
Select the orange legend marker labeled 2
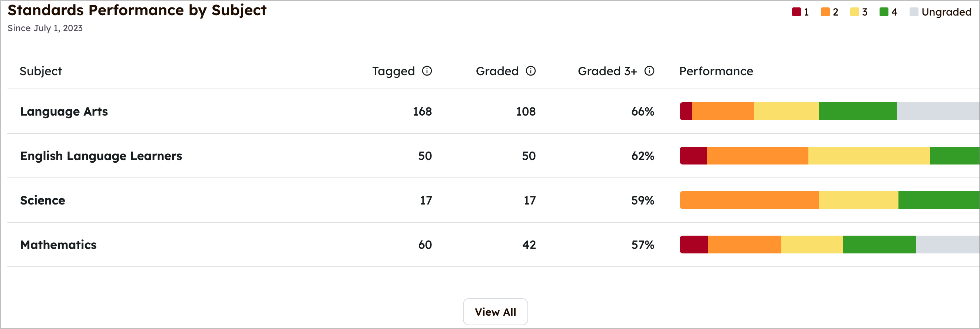(x=825, y=12)
